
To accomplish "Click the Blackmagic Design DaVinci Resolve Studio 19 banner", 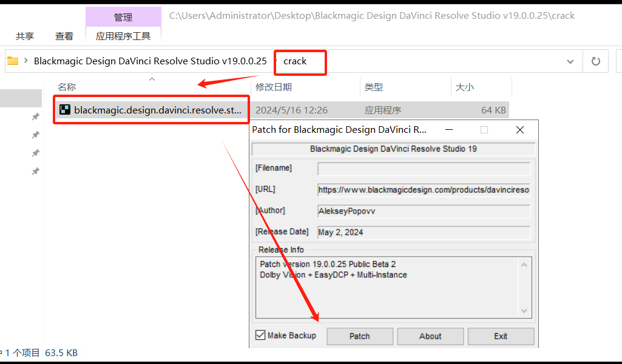I will point(393,149).
